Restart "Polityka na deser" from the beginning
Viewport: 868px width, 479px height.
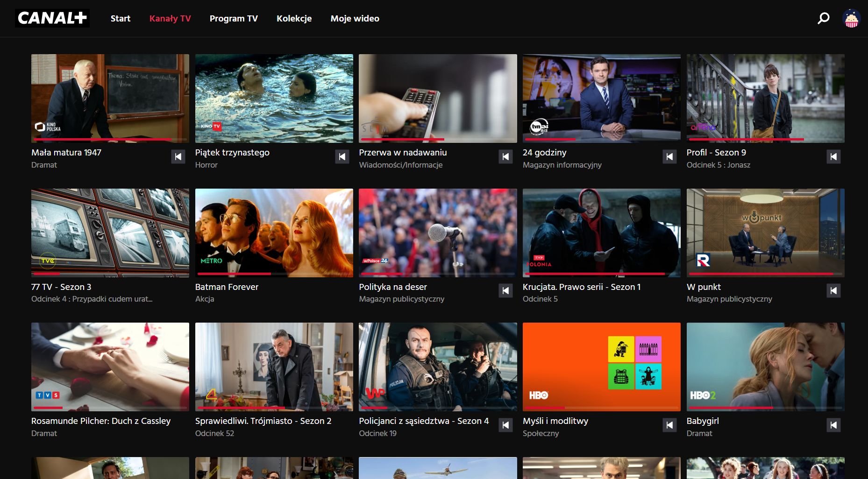(x=505, y=290)
